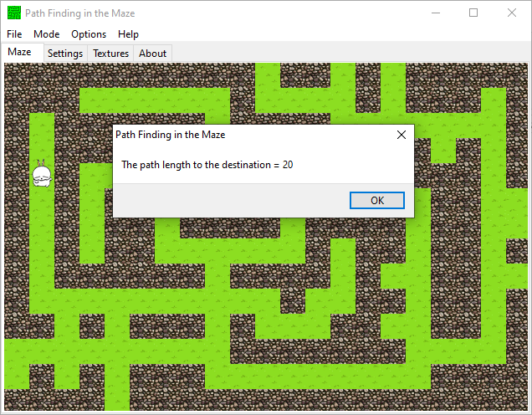This screenshot has width=532, height=415.
Task: Click OK in the path length dialog
Action: click(x=377, y=200)
